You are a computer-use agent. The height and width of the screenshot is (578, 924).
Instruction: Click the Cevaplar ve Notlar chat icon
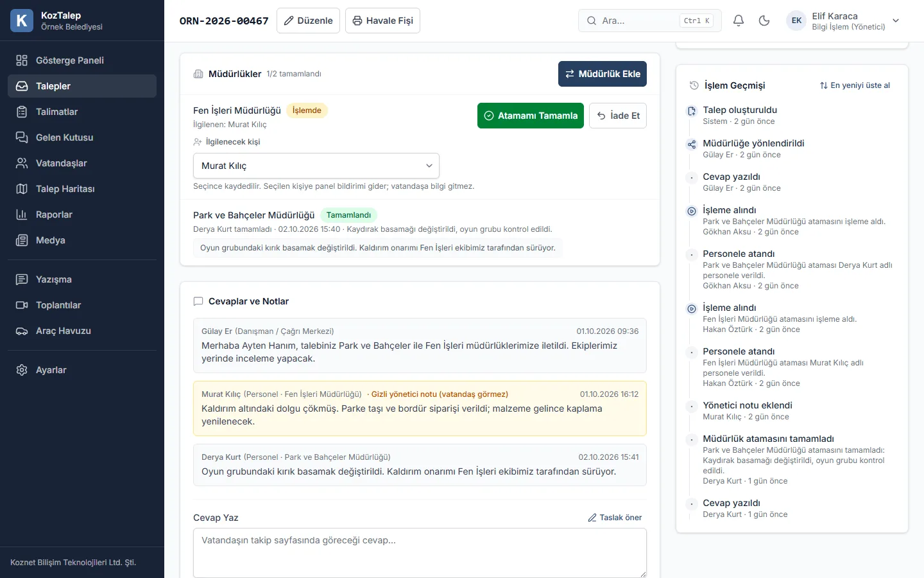coord(198,301)
